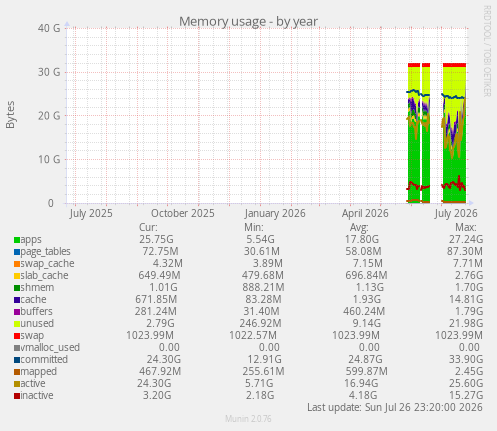Click the 'January 2026' x-axis label
The width and height of the screenshot is (497, 431).
point(275,214)
